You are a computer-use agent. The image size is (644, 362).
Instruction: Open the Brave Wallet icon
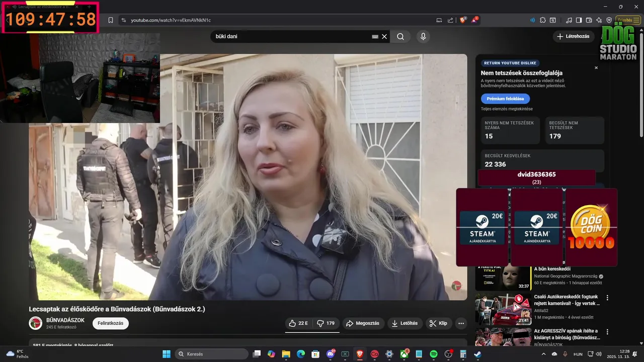click(589, 20)
